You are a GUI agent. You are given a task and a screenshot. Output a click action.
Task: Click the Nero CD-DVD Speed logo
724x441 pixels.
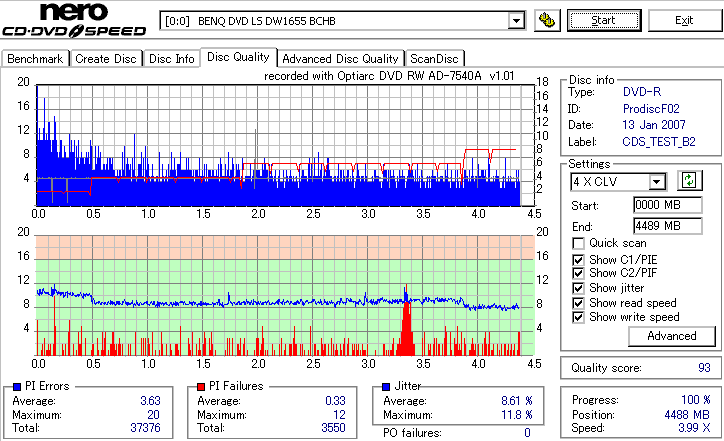point(74,20)
